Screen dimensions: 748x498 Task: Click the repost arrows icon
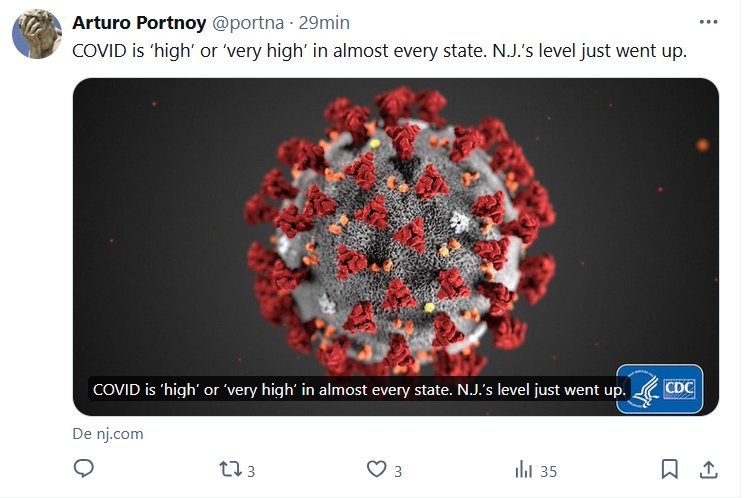click(x=229, y=469)
